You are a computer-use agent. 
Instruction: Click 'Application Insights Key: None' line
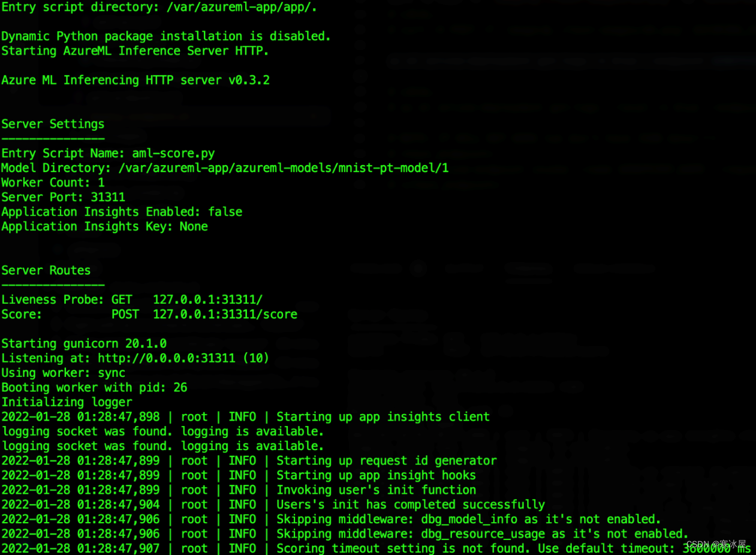(104, 226)
